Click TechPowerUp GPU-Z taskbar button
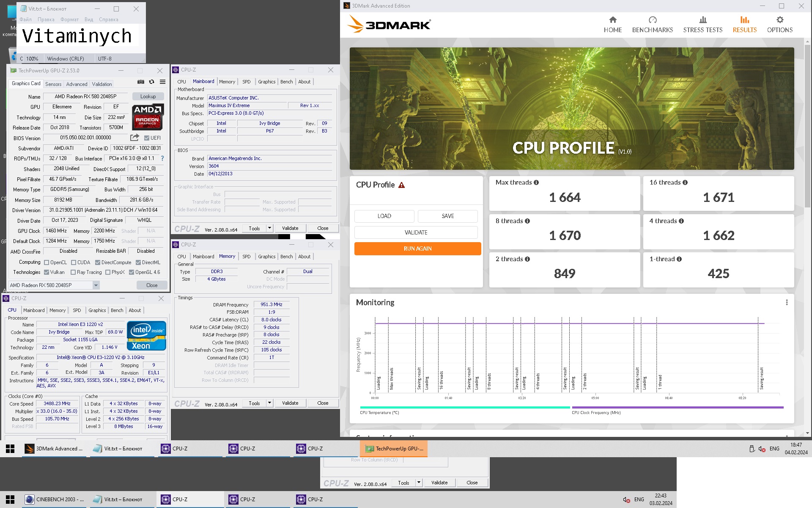812x508 pixels. pyautogui.click(x=394, y=449)
